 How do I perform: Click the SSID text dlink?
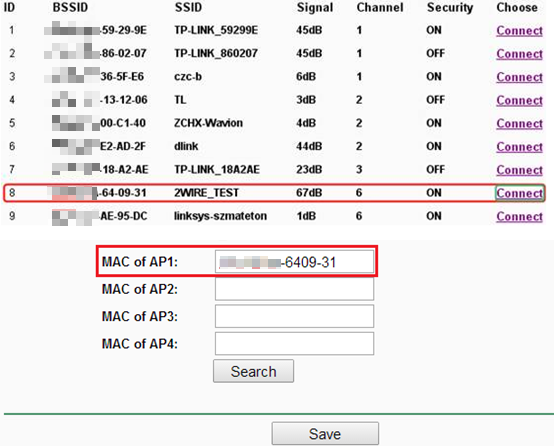coord(186,146)
